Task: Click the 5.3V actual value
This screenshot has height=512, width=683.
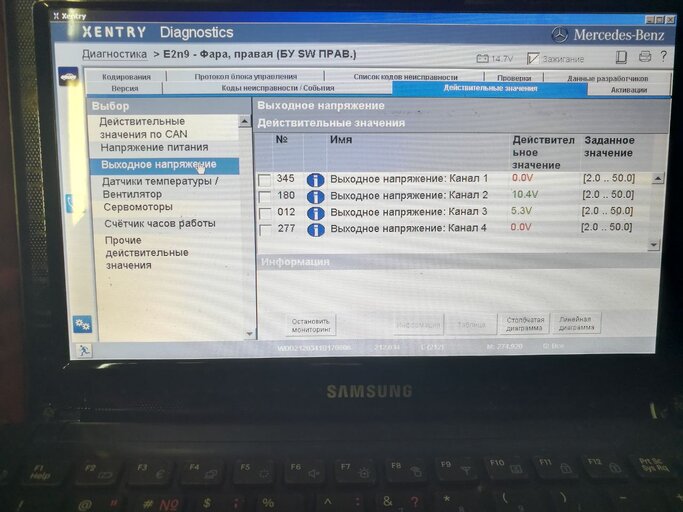Action: 521,211
